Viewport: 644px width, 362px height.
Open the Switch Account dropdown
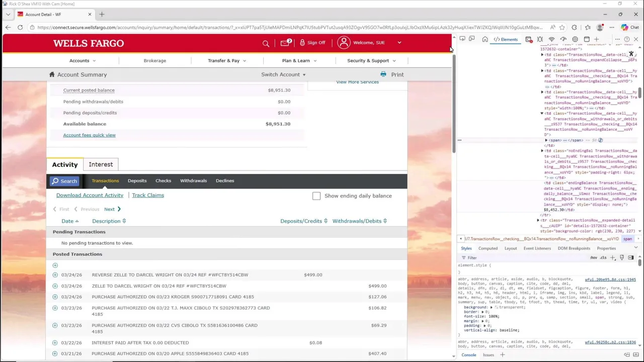(283, 74)
